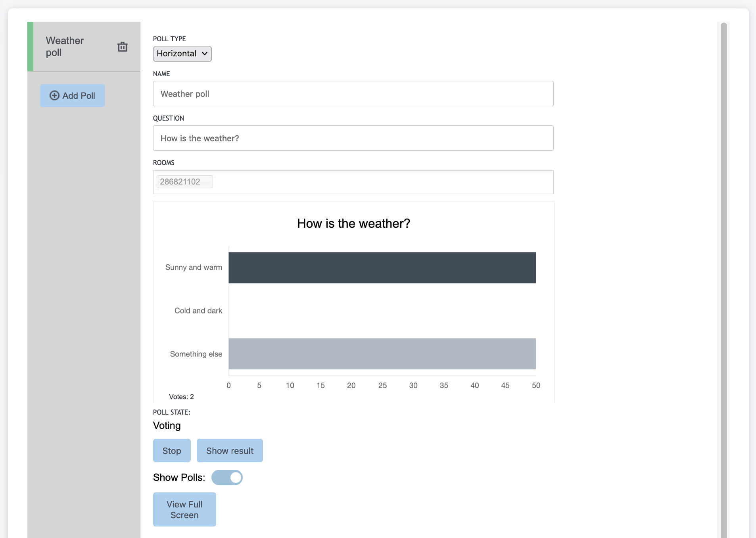756x538 pixels.
Task: Click the Sunny and warm axis label
Action: click(194, 267)
